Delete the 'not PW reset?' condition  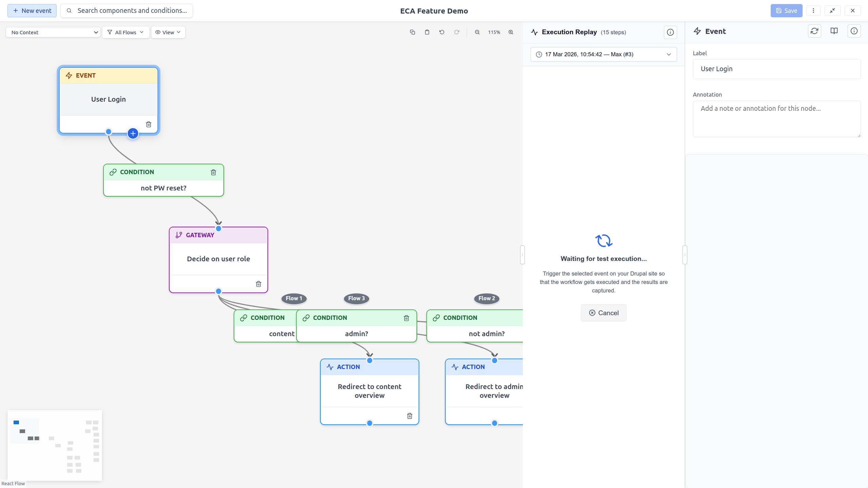(x=213, y=172)
